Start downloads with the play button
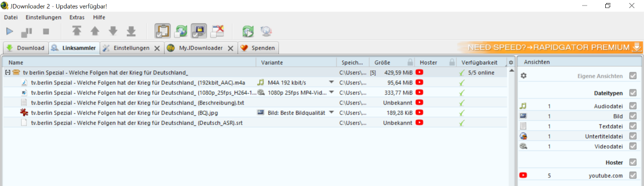The width and height of the screenshot is (644, 186). [10, 31]
